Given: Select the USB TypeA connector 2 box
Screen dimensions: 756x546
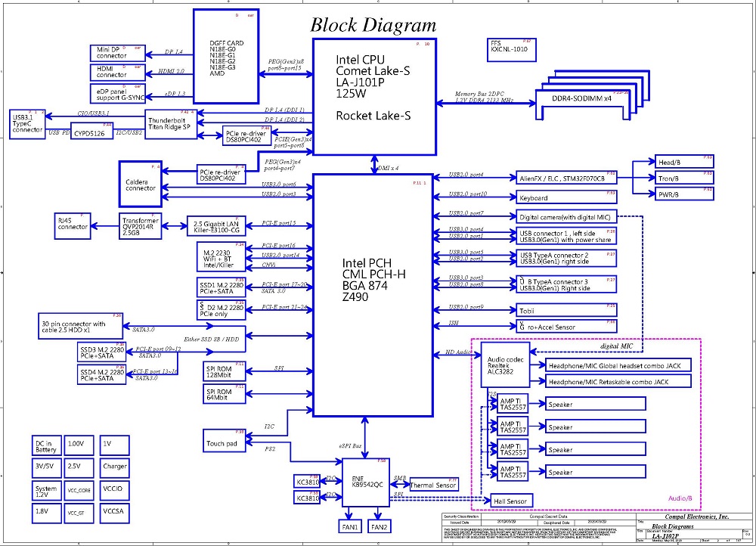Looking at the screenshot, I should pos(566,258).
